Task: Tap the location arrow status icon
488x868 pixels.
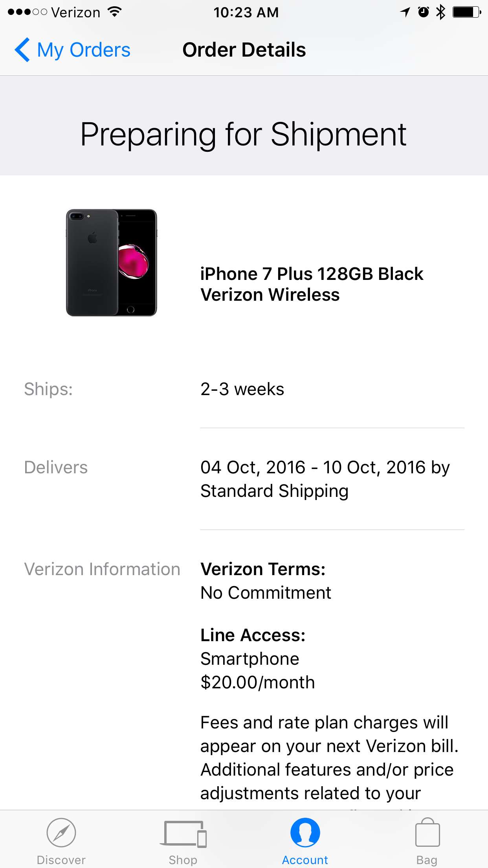Action: tap(405, 12)
